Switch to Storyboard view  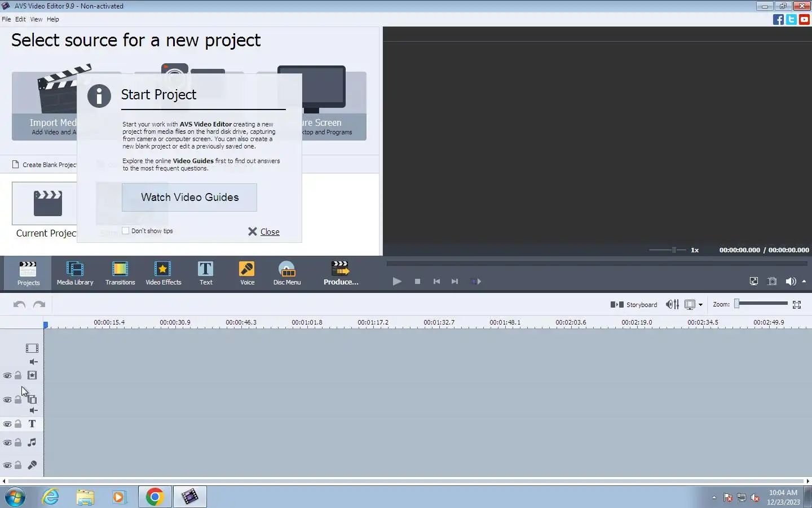[x=634, y=304]
